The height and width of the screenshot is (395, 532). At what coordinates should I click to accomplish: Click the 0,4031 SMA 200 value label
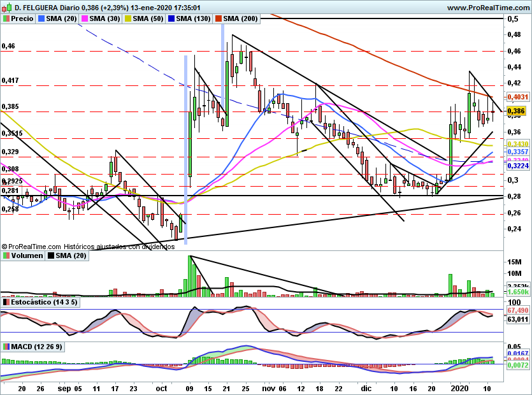[x=517, y=97]
